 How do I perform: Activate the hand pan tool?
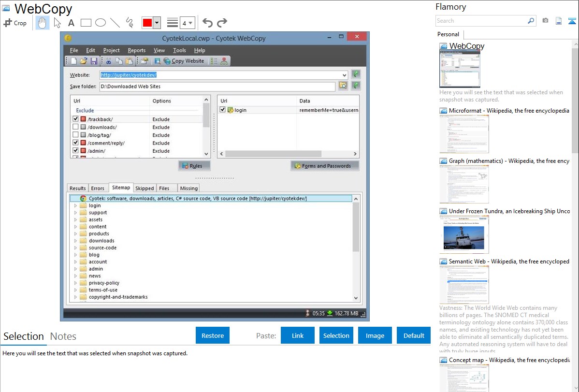click(42, 23)
